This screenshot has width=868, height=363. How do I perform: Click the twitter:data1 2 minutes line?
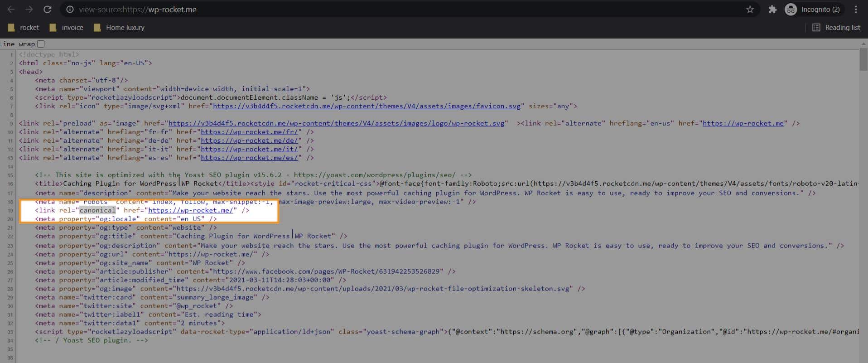tap(130, 323)
